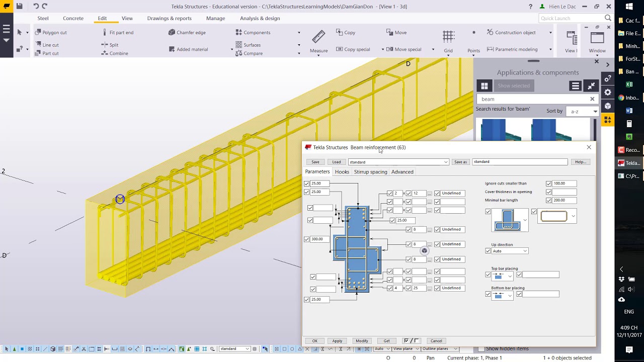Open the Applications & components side pane icon
The height and width of the screenshot is (362, 644).
[x=608, y=120]
